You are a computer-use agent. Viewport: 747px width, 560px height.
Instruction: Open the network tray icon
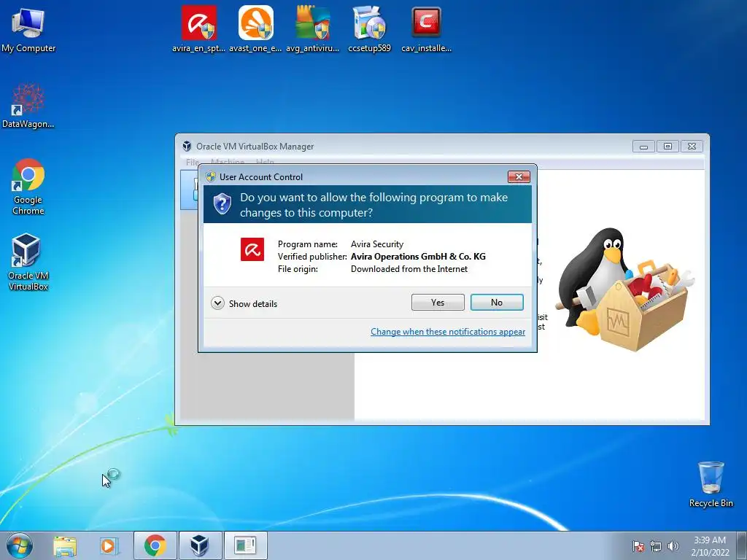click(656, 546)
